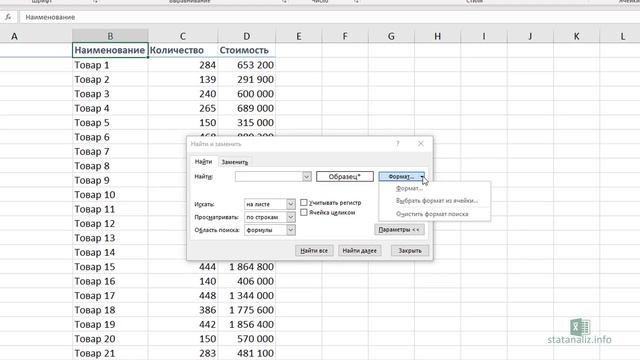The width and height of the screenshot is (640, 360).
Task: Click the Найти search input field
Action: tap(269, 176)
